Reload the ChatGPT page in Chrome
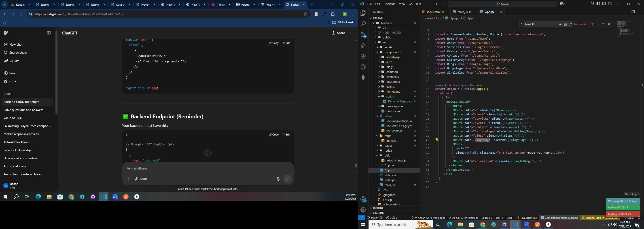The width and height of the screenshot is (644, 229). point(21,14)
